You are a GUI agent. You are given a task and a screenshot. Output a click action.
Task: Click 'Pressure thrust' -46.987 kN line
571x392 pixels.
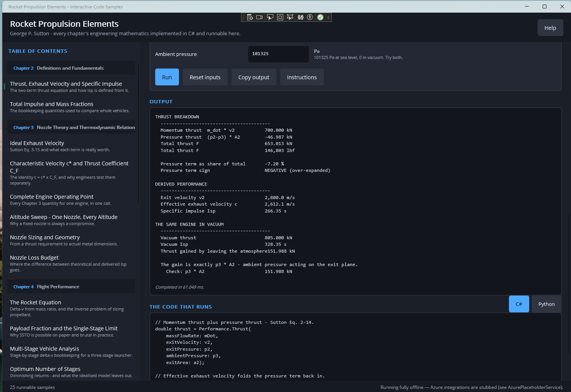[226, 137]
